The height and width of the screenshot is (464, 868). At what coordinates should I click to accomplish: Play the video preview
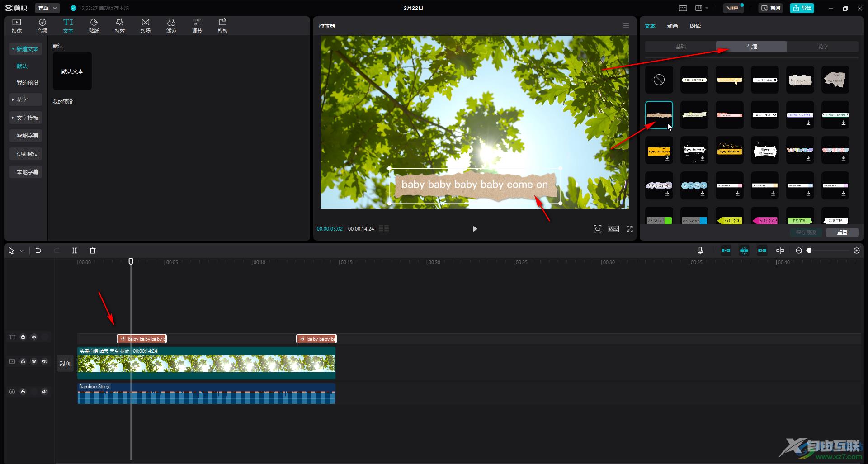[x=475, y=229]
